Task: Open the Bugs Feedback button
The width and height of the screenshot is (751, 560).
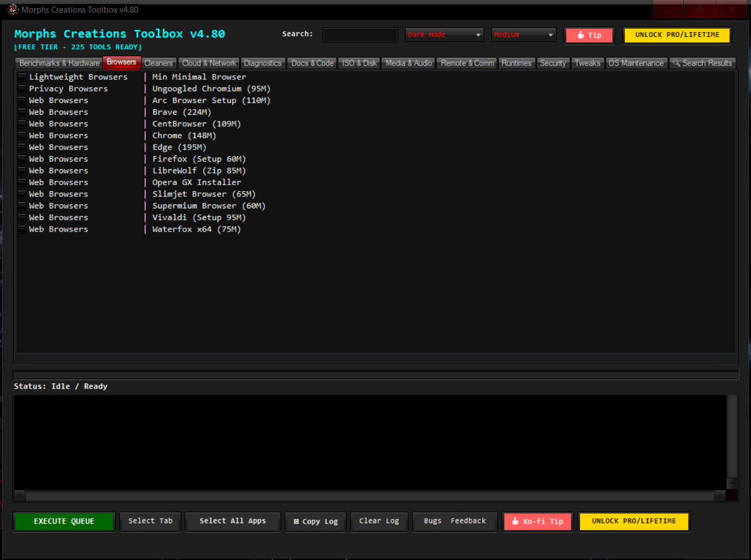Action: pos(455,521)
